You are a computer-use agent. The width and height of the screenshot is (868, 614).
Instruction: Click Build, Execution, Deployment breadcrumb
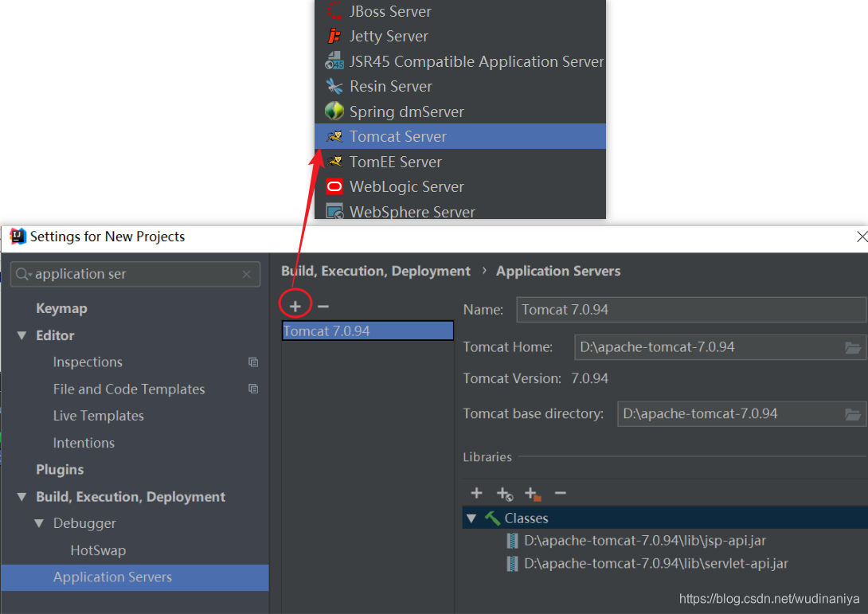[x=376, y=272]
